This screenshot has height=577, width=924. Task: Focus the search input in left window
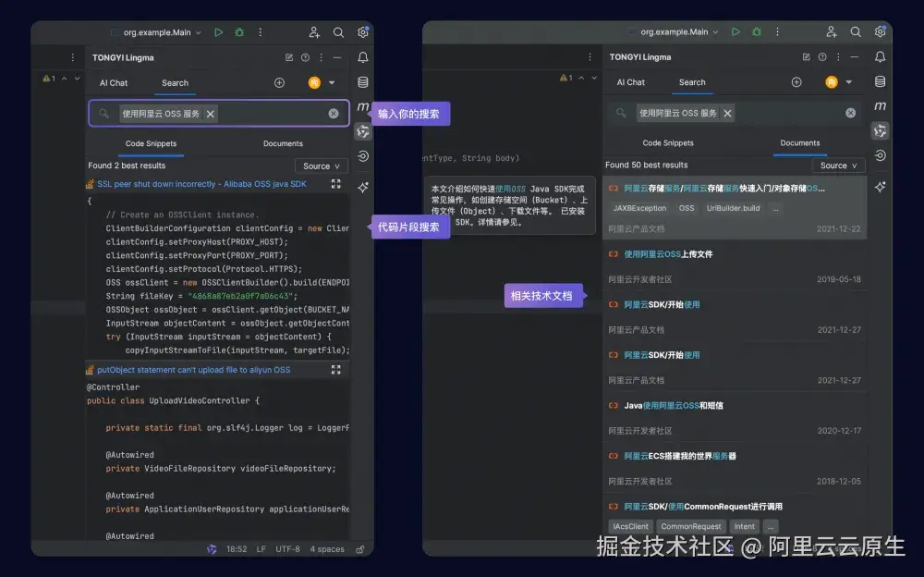point(219,114)
